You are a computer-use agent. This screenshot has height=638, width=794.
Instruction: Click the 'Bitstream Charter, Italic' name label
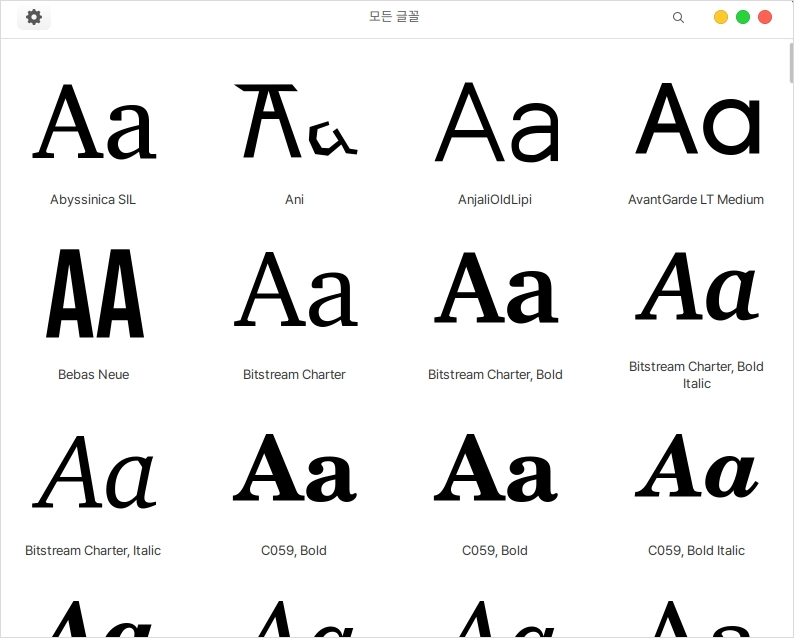point(93,550)
